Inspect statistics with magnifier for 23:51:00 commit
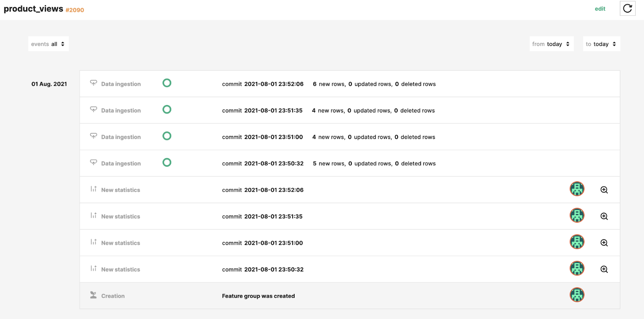Screen dimensions: 644x319 pos(604,243)
